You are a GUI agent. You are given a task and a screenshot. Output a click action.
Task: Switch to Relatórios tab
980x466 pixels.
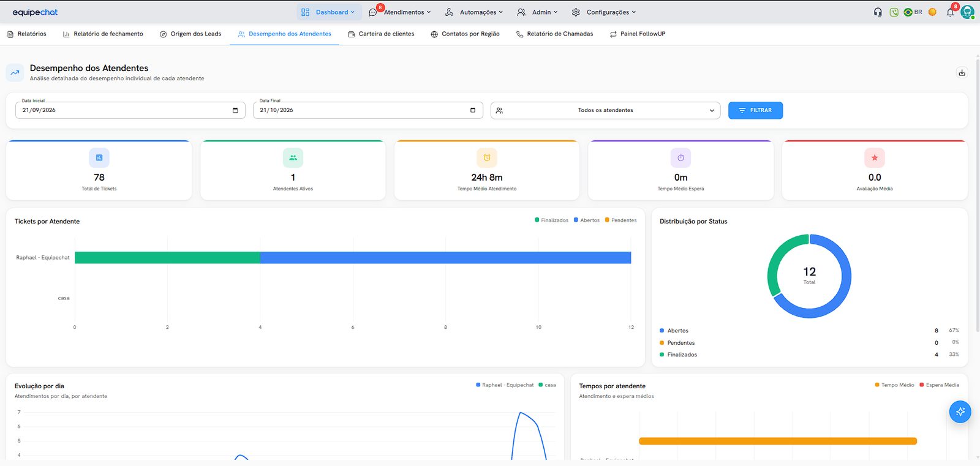27,34
